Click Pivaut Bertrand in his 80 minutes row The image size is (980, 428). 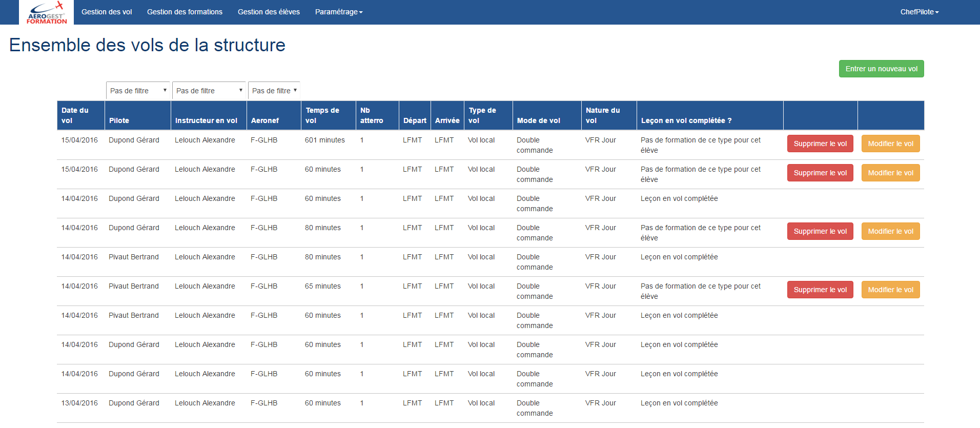coord(134,257)
